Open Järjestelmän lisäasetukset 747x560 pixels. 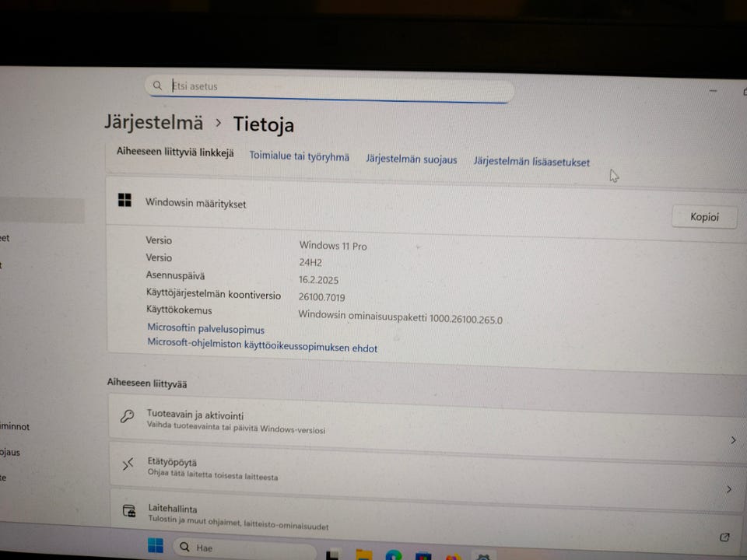coord(531,162)
